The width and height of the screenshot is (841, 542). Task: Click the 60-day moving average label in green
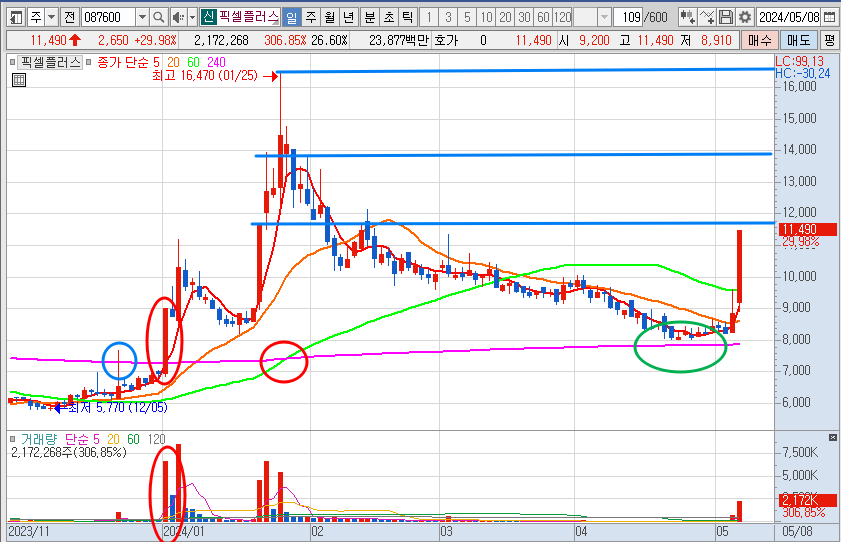193,62
